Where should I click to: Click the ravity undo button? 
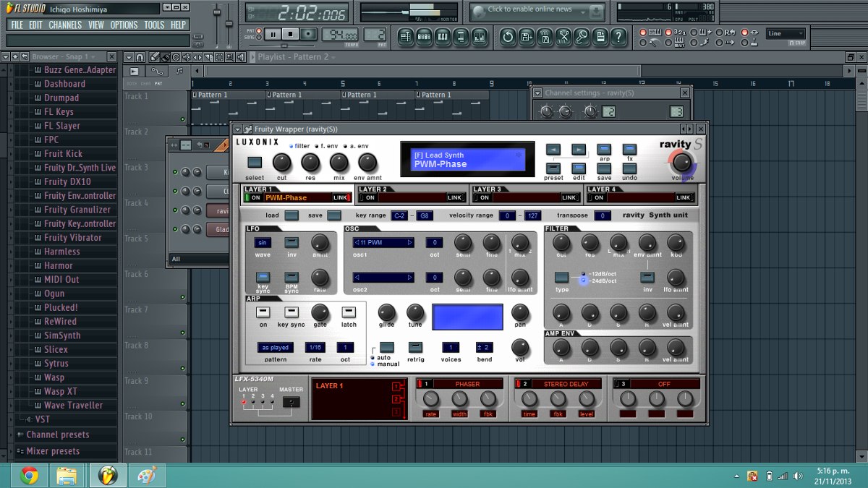coord(629,168)
